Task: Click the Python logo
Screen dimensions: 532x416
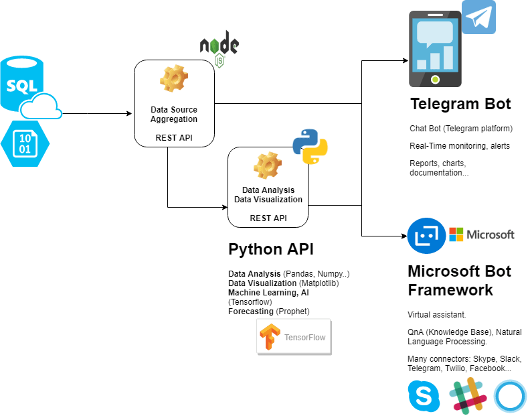Action: point(310,146)
